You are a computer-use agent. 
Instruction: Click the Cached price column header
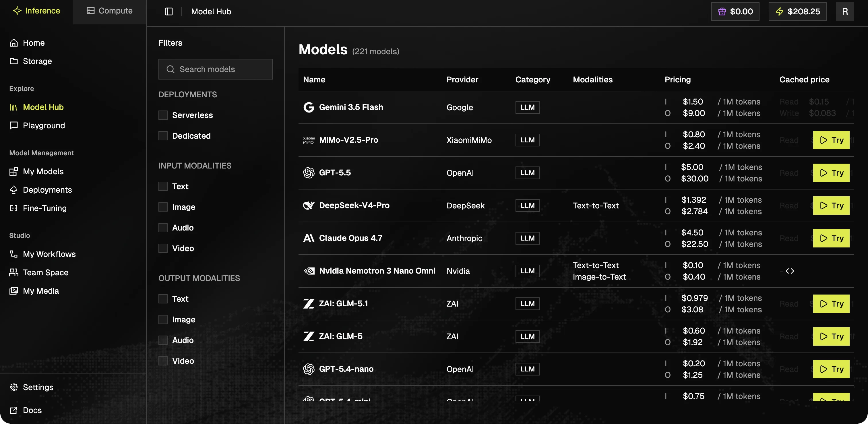point(804,80)
